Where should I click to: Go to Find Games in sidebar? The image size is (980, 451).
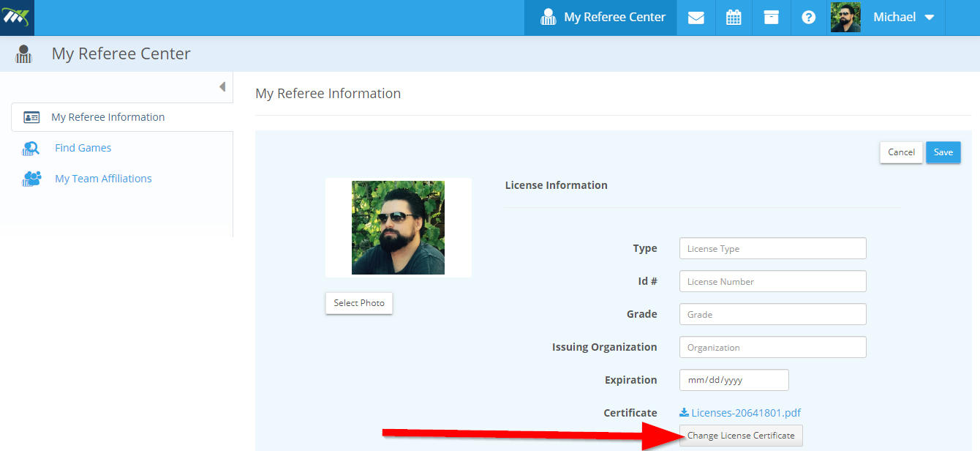83,148
